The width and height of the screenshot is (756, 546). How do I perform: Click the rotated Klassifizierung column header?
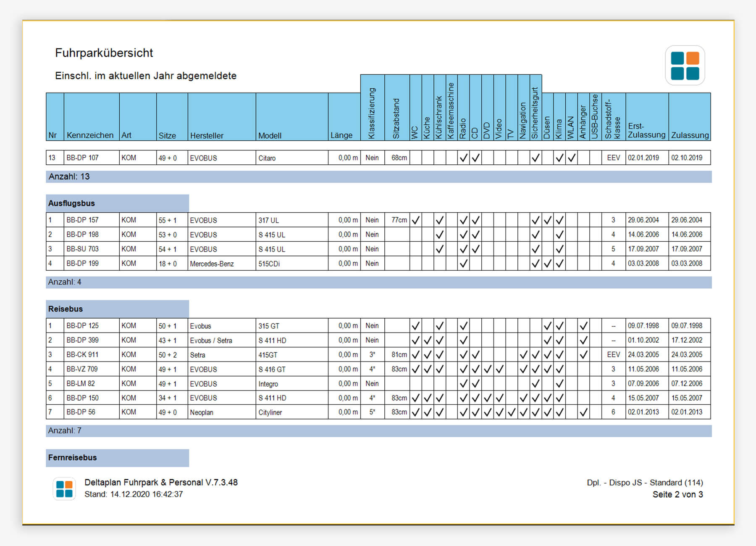372,113
